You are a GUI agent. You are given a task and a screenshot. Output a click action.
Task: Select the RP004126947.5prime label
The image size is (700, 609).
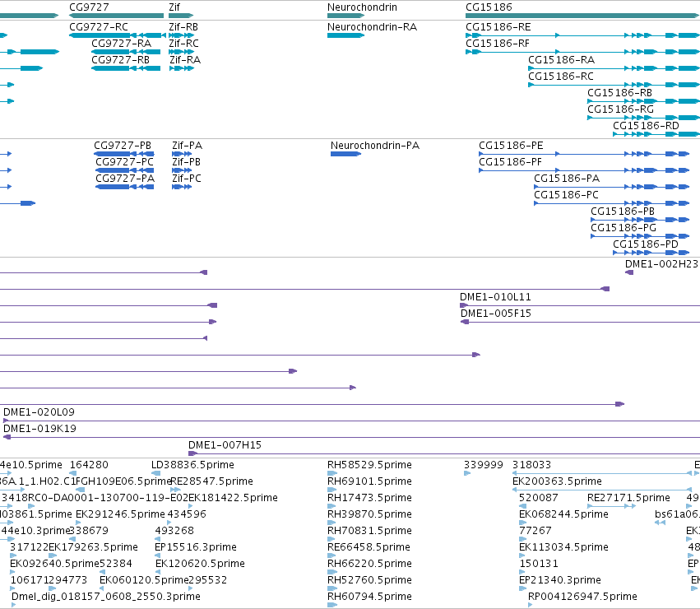582,597
